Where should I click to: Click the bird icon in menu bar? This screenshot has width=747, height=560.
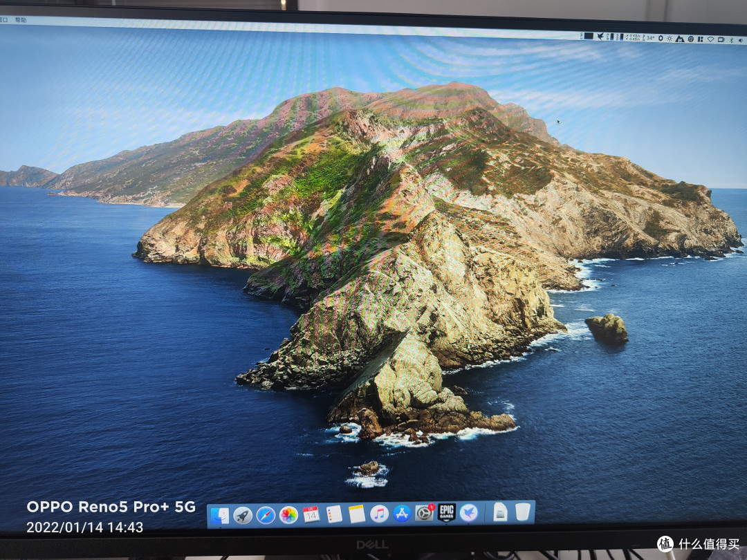tap(600, 37)
